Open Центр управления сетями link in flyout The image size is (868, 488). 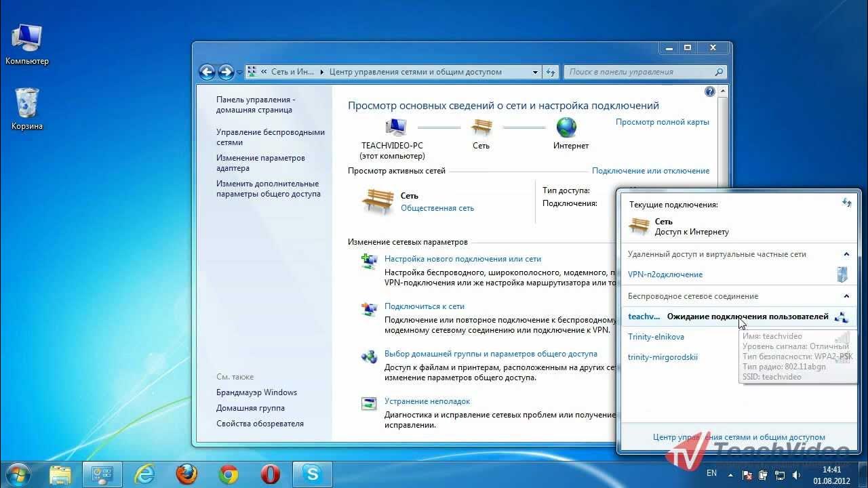point(739,437)
